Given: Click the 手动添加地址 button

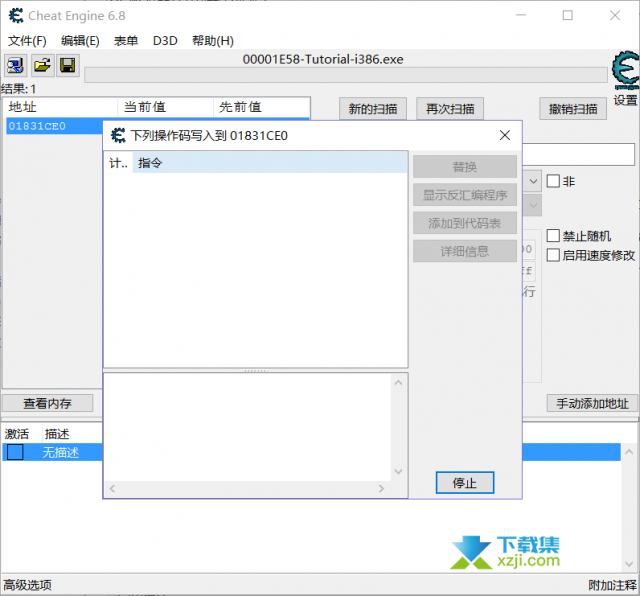Looking at the screenshot, I should pos(592,403).
